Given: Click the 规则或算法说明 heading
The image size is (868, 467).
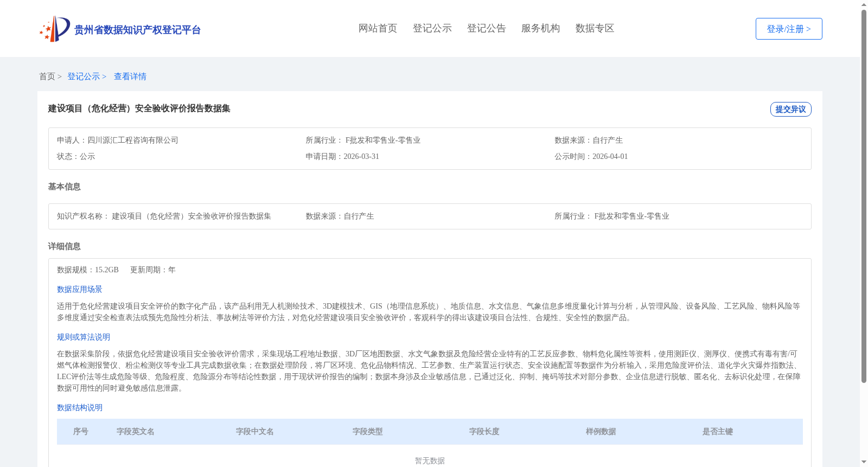Looking at the screenshot, I should (x=84, y=337).
